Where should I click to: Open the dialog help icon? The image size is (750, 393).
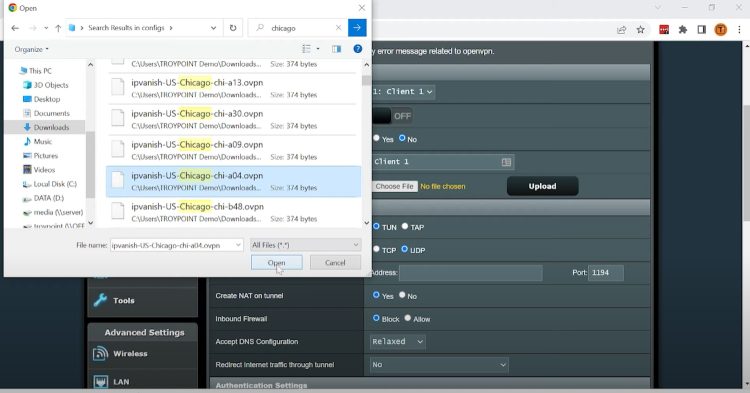357,49
